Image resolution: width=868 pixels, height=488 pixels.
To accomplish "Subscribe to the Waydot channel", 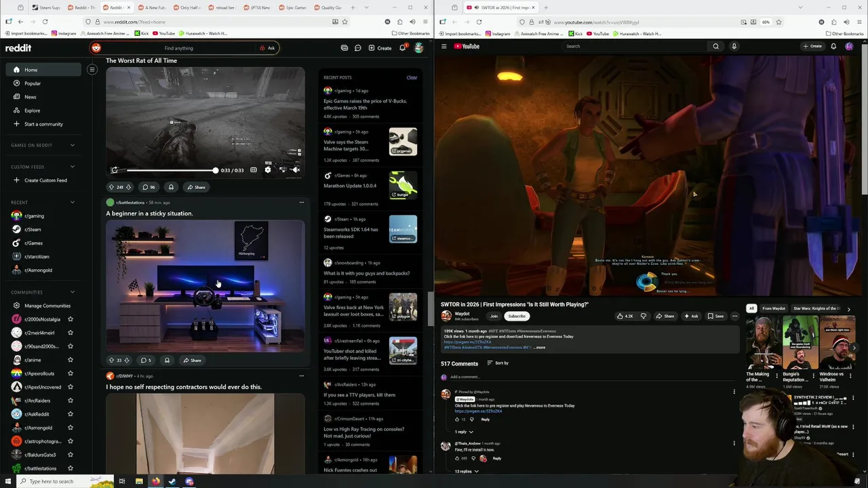I will 517,316.
